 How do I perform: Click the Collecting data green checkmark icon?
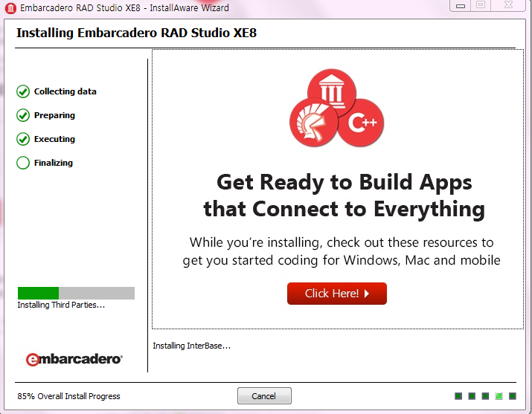coord(23,91)
